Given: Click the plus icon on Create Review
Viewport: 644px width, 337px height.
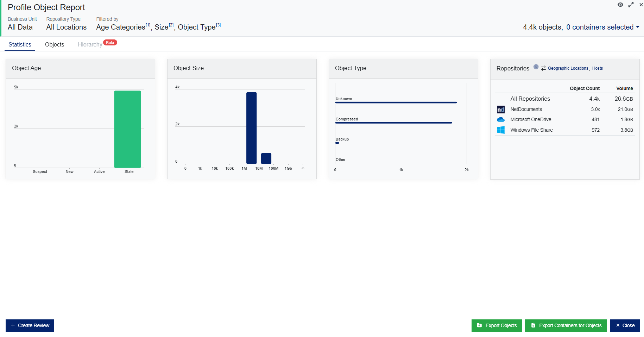Looking at the screenshot, I should (x=13, y=325).
